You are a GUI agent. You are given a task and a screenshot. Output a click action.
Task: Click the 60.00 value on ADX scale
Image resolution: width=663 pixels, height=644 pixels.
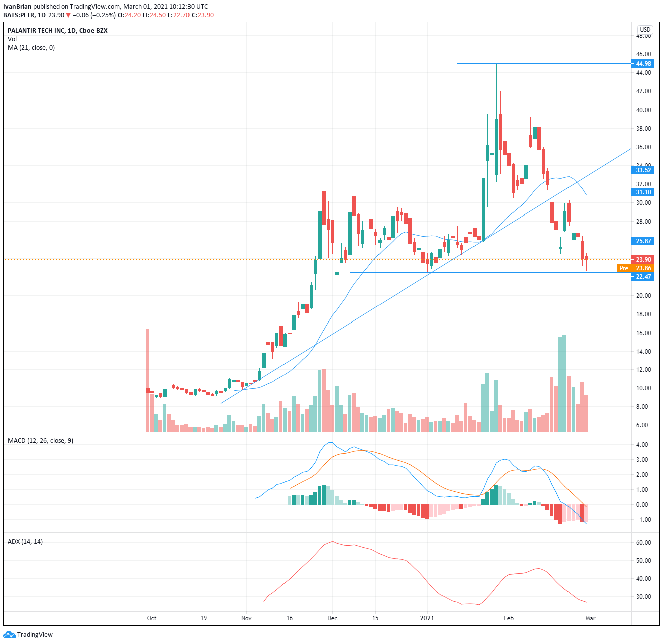(643, 543)
